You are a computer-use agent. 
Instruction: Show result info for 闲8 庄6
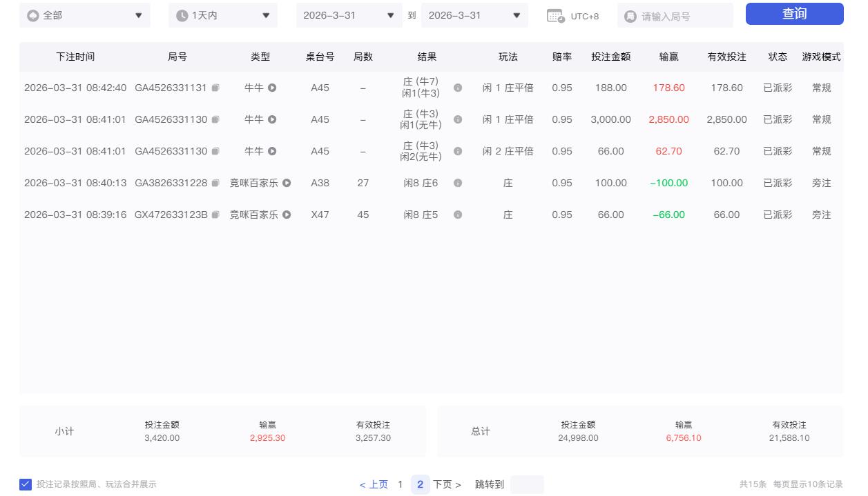[458, 183]
